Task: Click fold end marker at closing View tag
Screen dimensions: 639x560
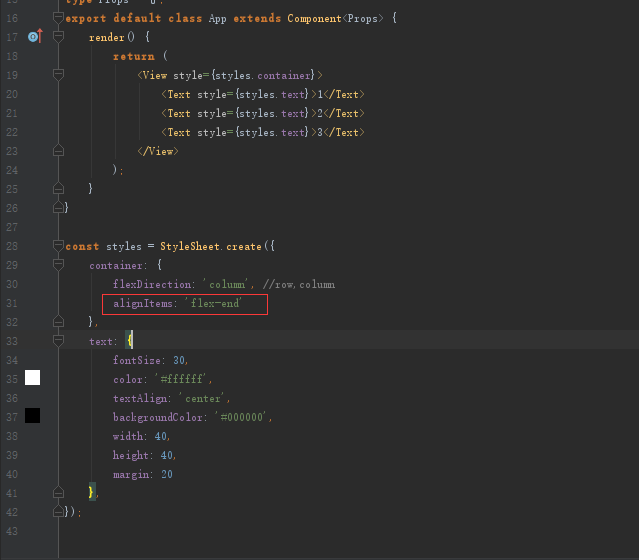Action: [x=58, y=151]
